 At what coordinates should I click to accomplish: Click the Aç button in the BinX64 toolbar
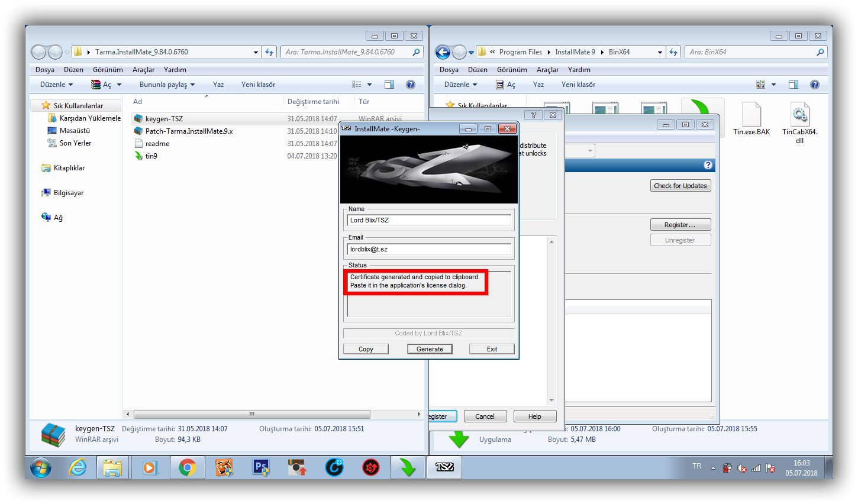pos(506,85)
